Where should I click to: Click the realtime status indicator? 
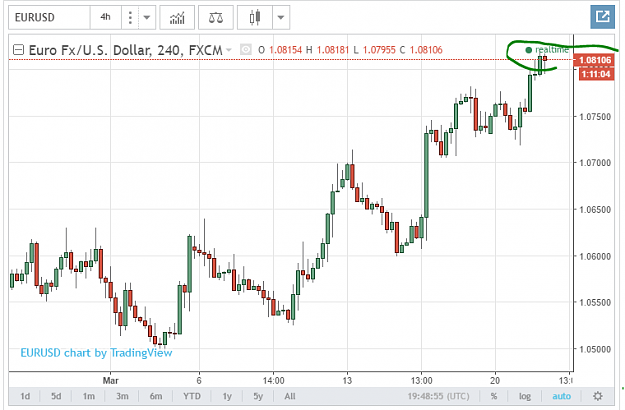pos(547,50)
